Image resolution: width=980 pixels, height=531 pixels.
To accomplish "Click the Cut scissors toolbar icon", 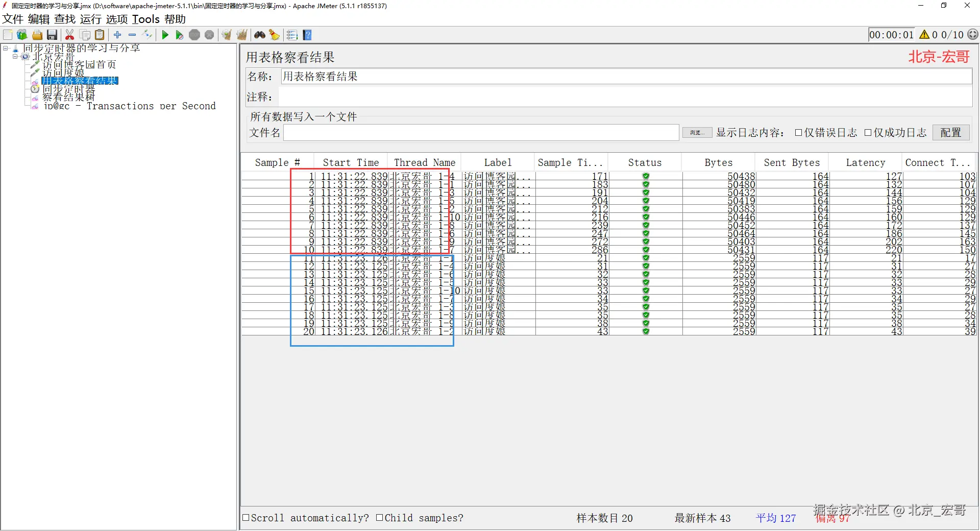I will click(70, 35).
